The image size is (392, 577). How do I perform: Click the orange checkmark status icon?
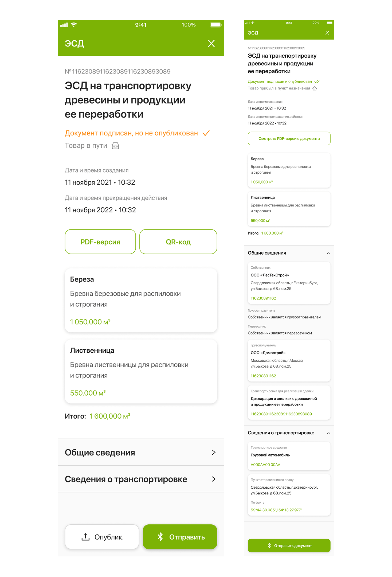point(206,133)
